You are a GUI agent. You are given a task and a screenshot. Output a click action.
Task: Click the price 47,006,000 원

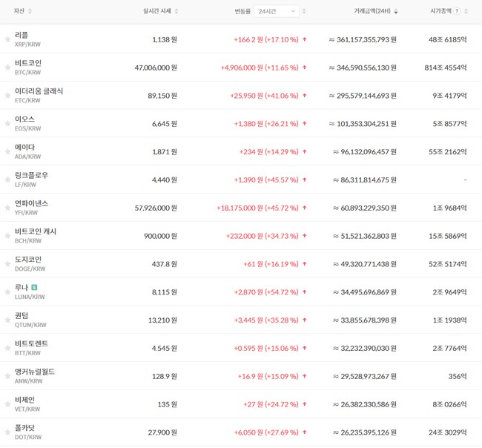pyautogui.click(x=156, y=67)
